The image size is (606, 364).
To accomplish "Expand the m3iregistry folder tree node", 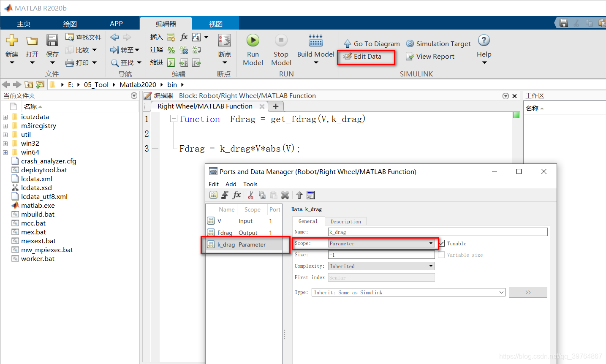I will click(5, 126).
